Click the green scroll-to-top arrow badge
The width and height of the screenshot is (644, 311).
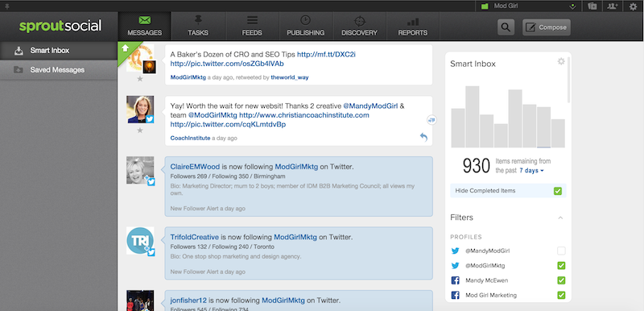click(126, 48)
